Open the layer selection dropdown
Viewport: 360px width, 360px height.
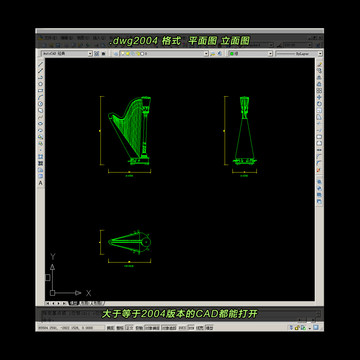point(164,53)
